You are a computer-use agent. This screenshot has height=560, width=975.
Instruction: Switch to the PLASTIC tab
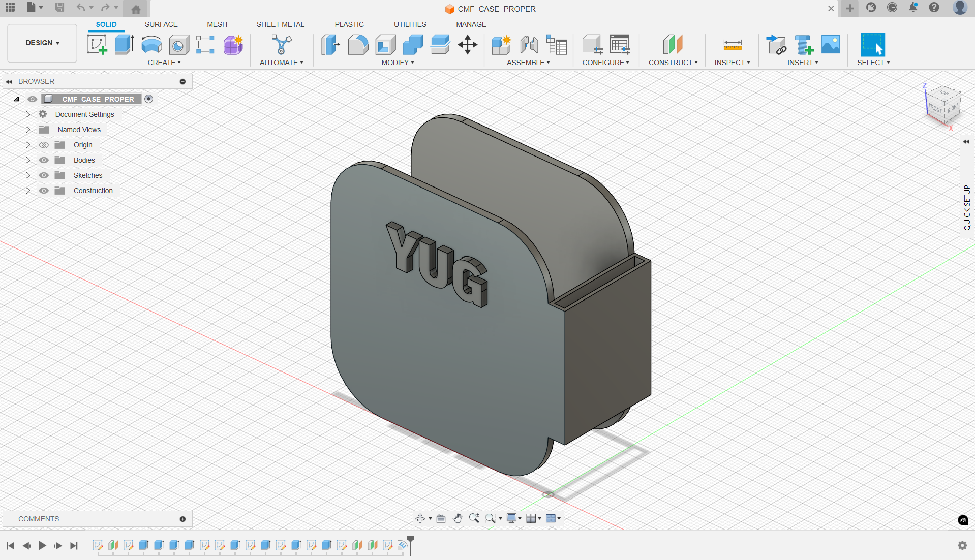349,24
